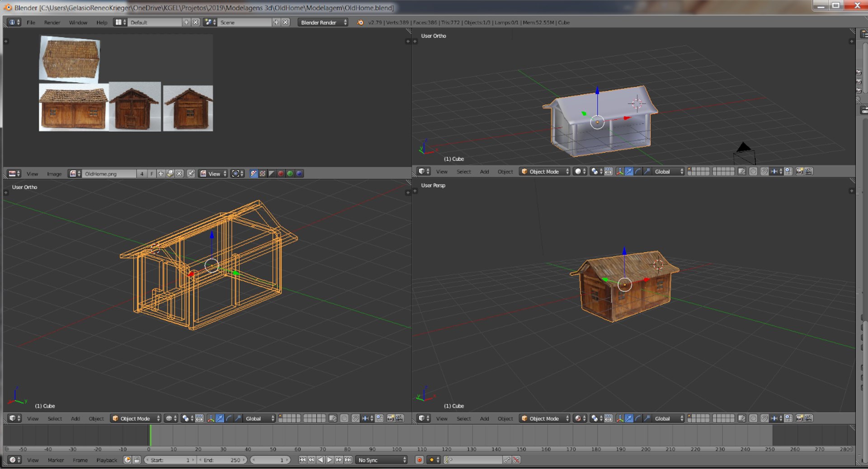Open Global orientation dropdown in top-right viewport

(668, 172)
